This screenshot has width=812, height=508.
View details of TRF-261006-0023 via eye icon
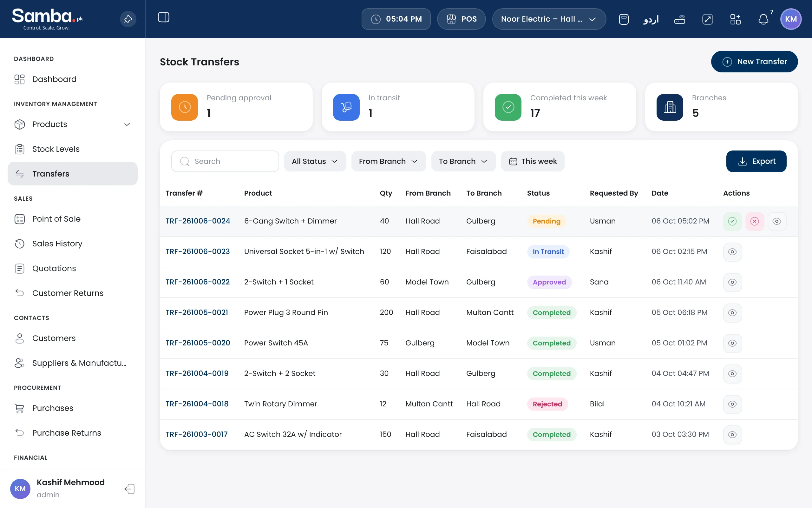click(x=732, y=252)
